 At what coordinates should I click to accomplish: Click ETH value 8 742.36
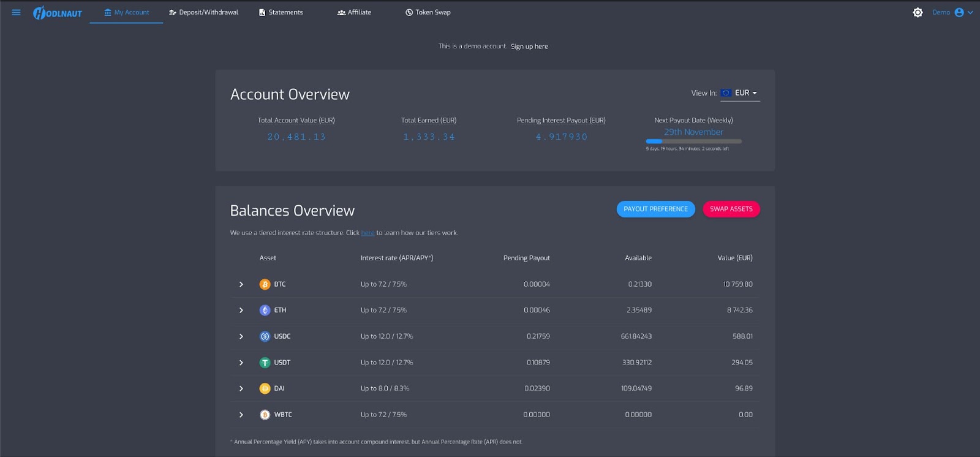(740, 311)
